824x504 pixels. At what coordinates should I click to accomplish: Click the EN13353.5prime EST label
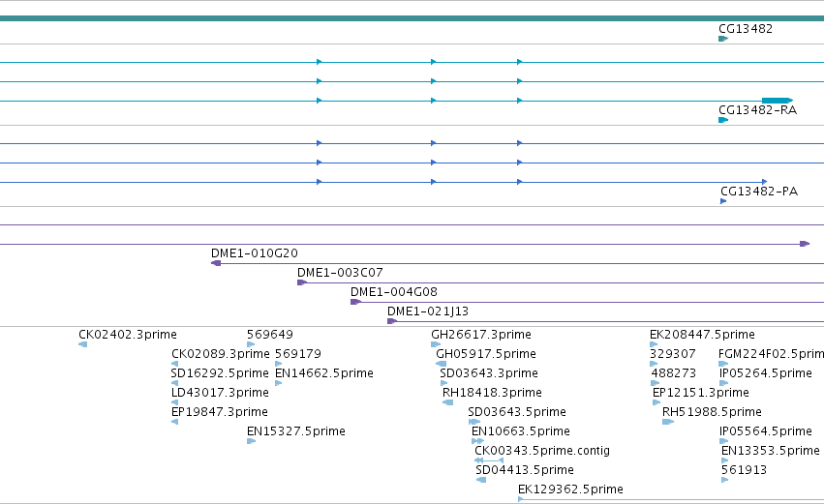[x=771, y=452]
